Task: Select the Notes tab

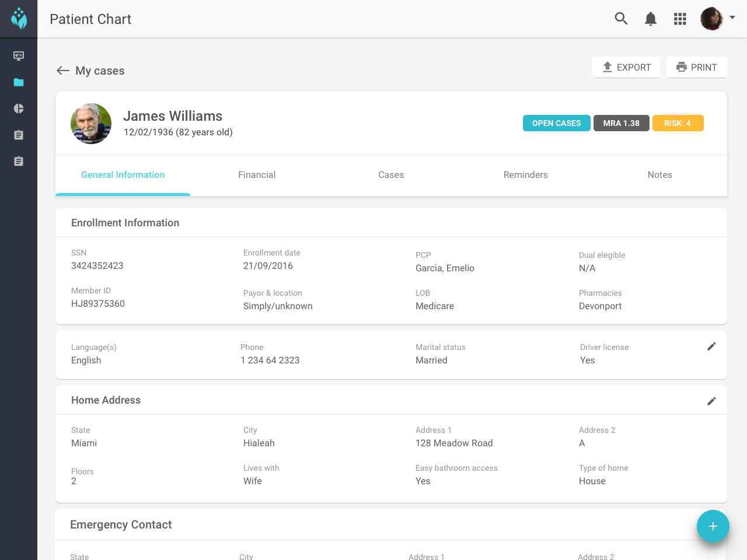Action: (x=659, y=175)
